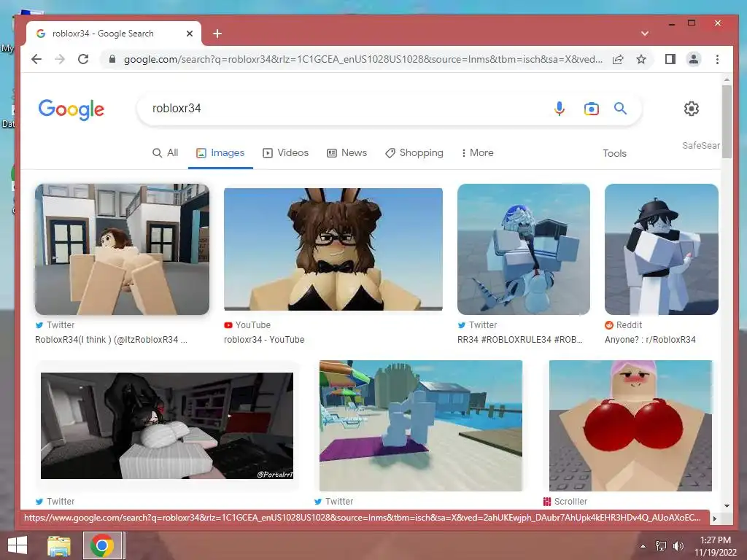Open the 'robloxr34 - YouTube' result link
Screen dimensions: 747x560
(x=264, y=340)
